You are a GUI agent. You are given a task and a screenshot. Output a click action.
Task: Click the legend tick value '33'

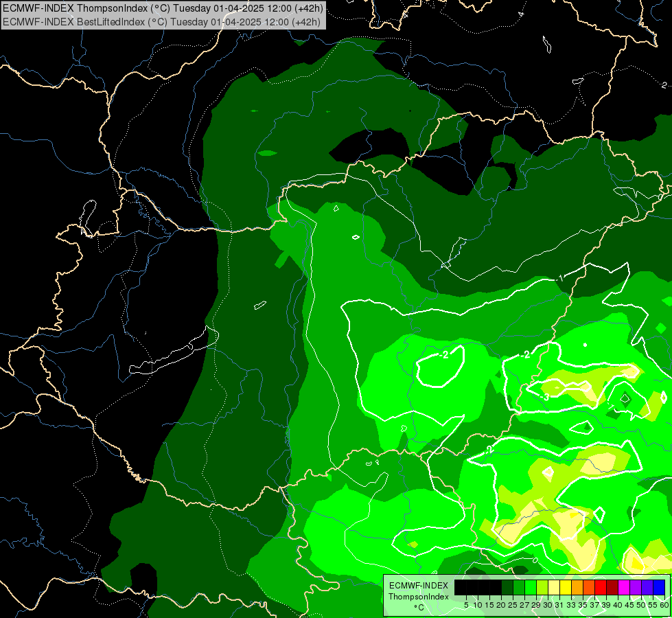point(571,605)
